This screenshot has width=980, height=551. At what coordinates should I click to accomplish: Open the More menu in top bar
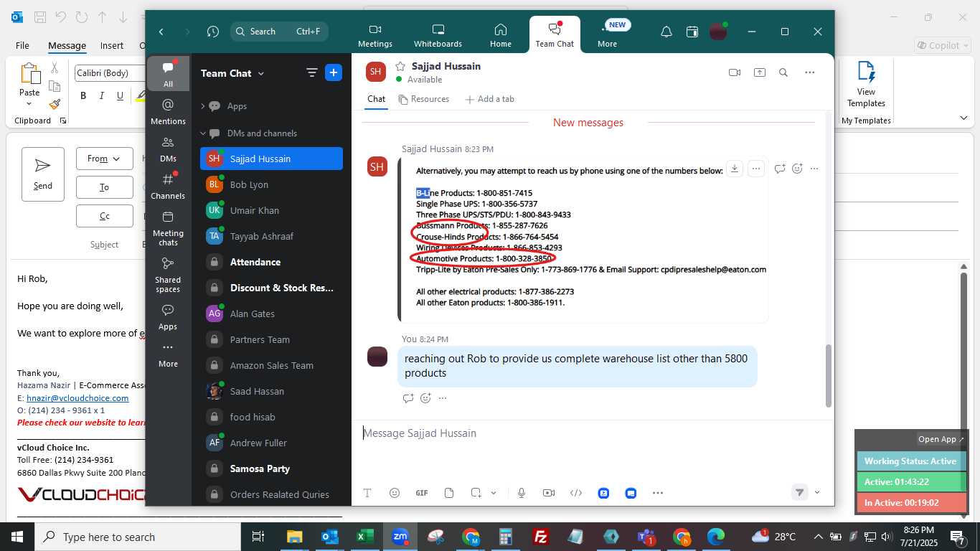point(607,35)
